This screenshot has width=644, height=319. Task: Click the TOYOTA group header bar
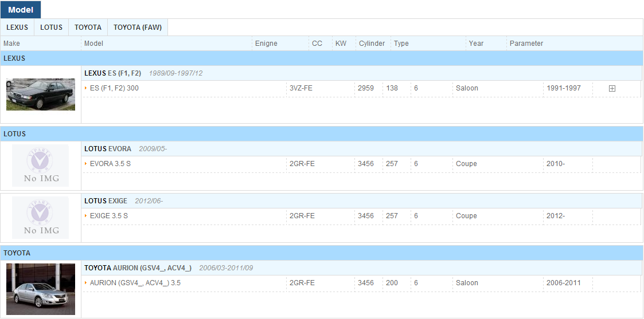322,253
